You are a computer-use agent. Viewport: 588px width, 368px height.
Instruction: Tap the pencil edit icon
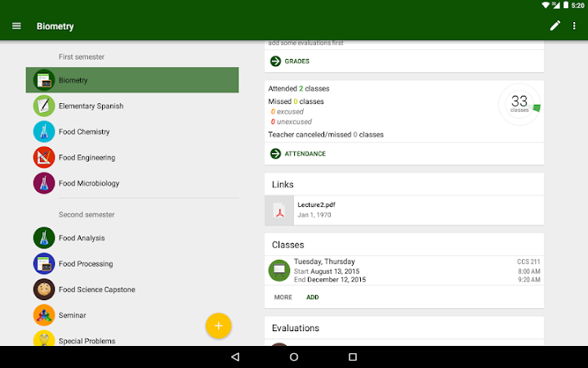point(555,25)
